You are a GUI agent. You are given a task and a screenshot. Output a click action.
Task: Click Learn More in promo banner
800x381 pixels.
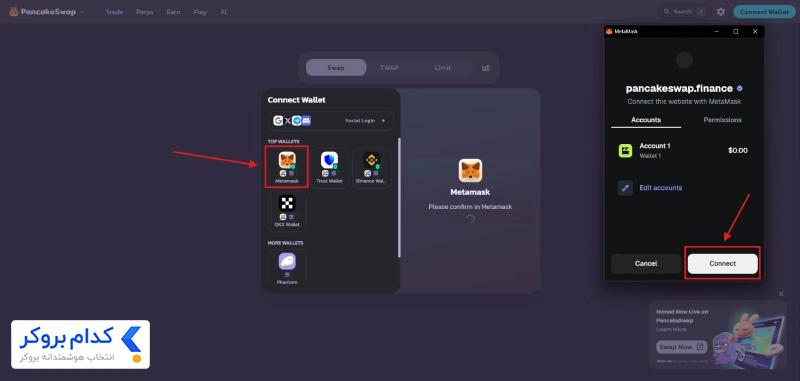click(671, 329)
